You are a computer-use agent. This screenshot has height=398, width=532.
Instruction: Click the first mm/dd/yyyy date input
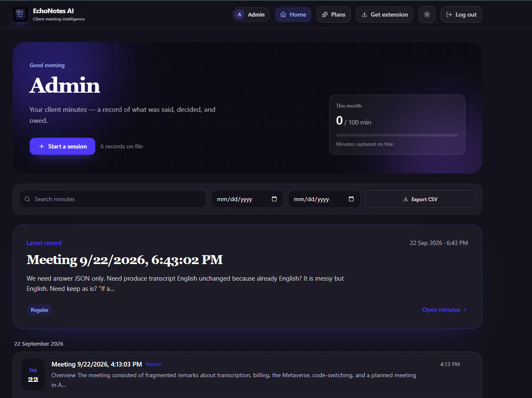pyautogui.click(x=247, y=199)
